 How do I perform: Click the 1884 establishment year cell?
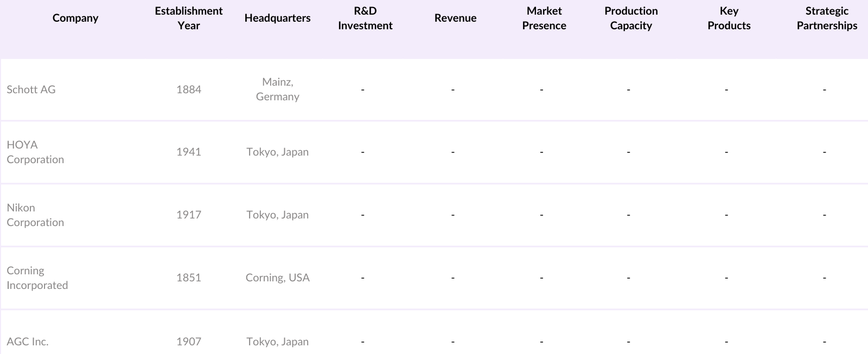(189, 89)
